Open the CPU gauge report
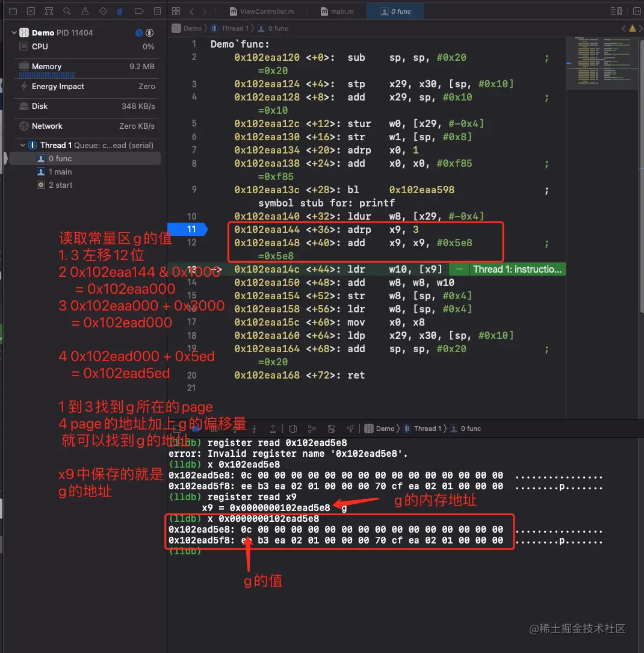This screenshot has height=653, width=644. [x=86, y=47]
